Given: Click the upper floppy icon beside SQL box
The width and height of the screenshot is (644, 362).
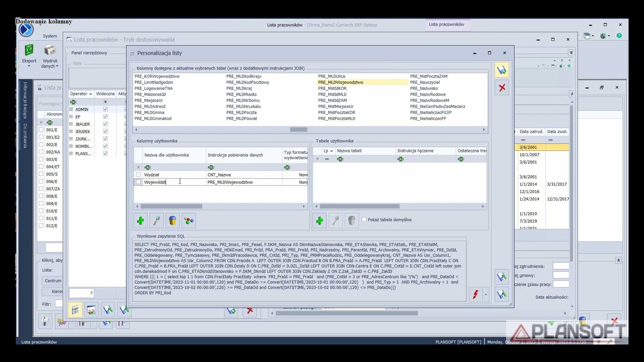Looking at the screenshot, I should pyautogui.click(x=502, y=277).
